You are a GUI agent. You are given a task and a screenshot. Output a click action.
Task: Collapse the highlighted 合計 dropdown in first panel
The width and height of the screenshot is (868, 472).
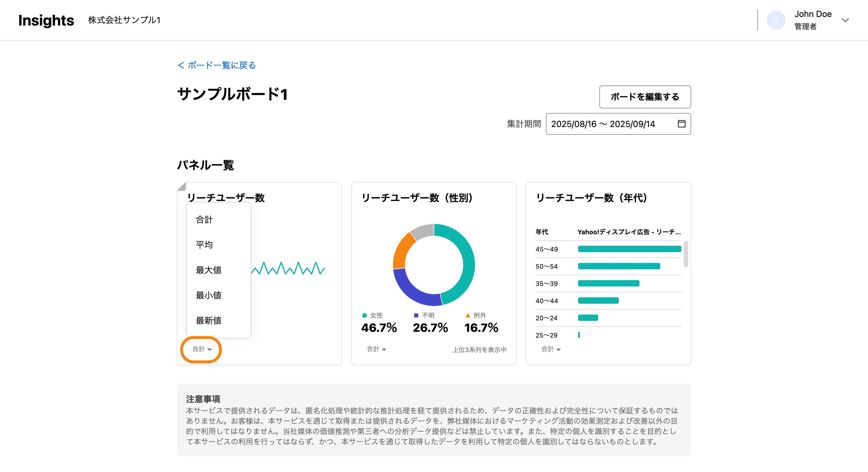pos(201,349)
